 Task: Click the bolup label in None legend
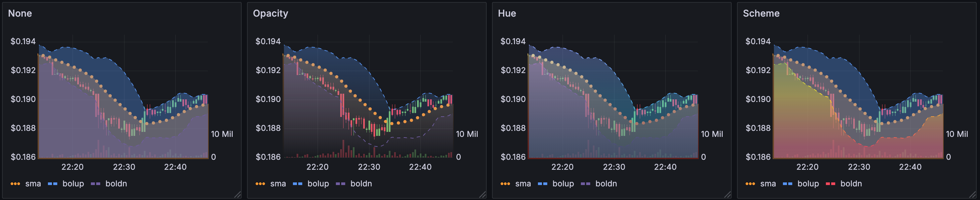(73, 184)
